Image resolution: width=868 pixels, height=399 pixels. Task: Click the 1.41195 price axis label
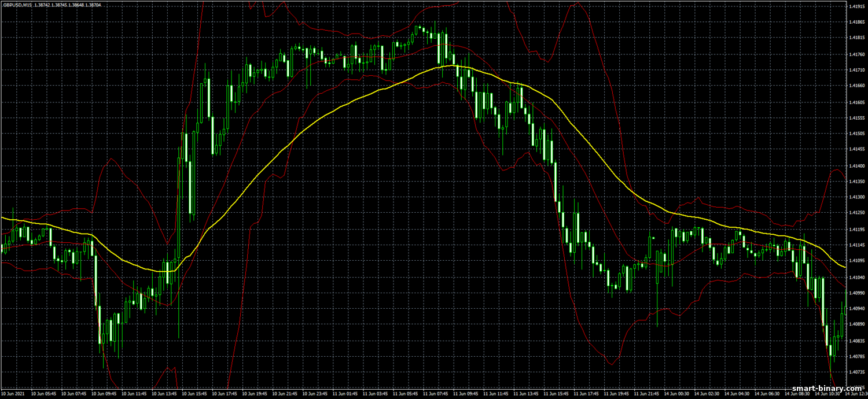(x=857, y=229)
